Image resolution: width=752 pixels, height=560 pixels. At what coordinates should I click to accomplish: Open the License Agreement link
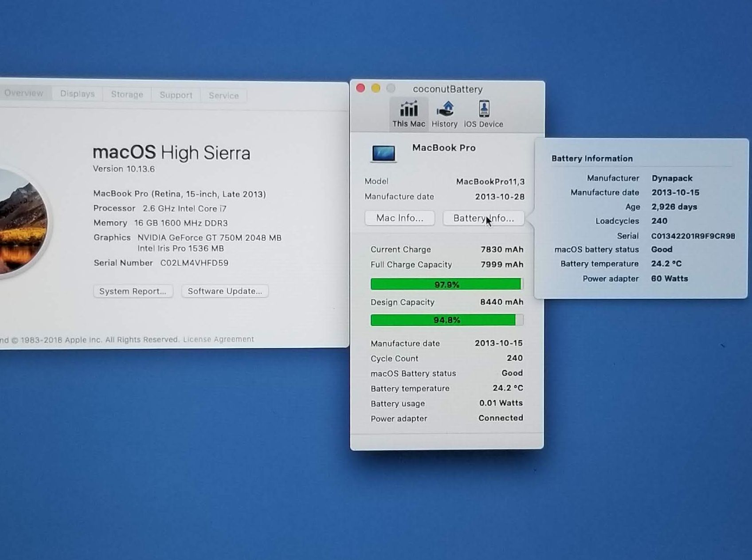(x=219, y=339)
